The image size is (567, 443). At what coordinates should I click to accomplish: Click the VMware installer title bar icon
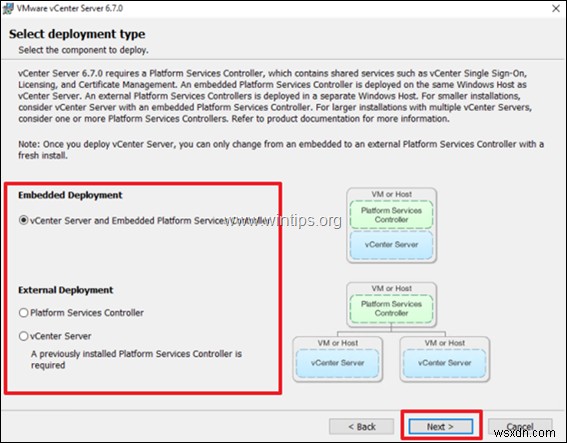(8, 8)
